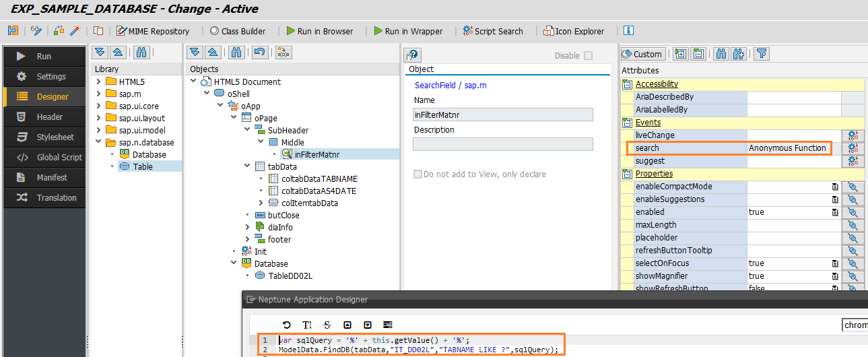Click the filter funnel icon in Attributes toolbar
The image size is (868, 357).
[761, 54]
